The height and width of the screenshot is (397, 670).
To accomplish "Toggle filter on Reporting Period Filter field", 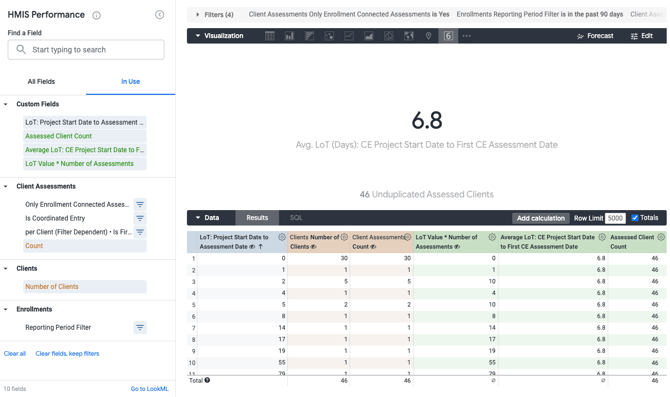I will point(140,327).
